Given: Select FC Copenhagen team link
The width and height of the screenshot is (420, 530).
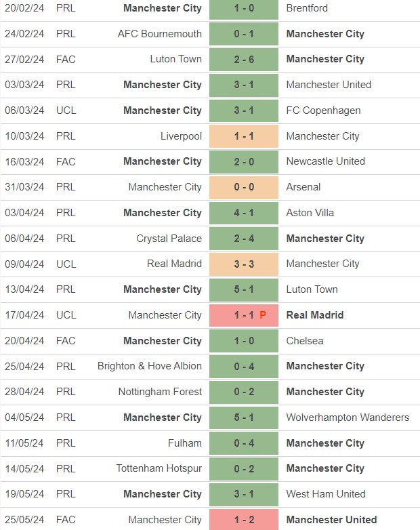Looking at the screenshot, I should tap(323, 110).
